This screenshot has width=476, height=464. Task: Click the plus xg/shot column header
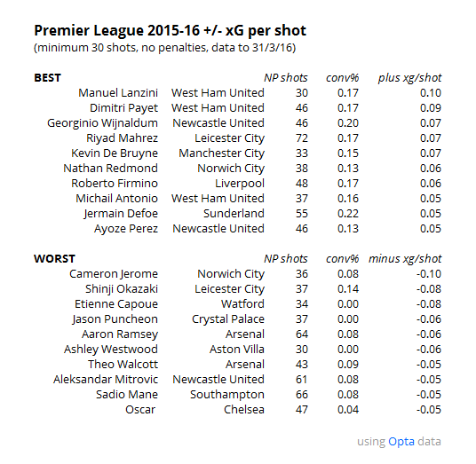409,78
